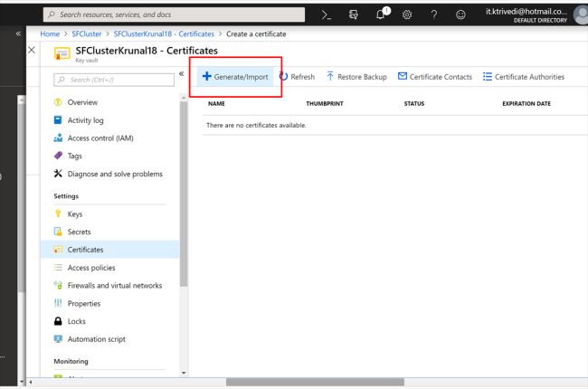Screen dimensions: 588x389
Task: Click account email it.ktrivedi@hotmail.co...
Action: 526,12
